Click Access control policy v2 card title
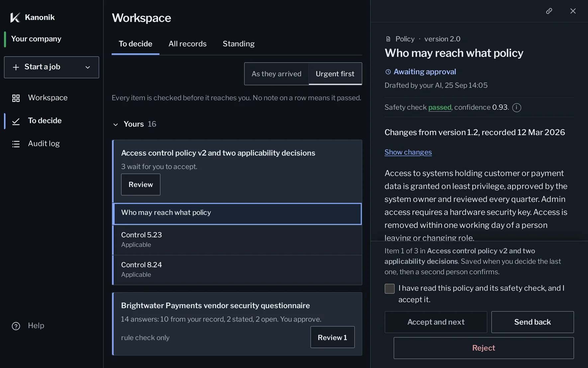588x368 pixels. [218, 153]
